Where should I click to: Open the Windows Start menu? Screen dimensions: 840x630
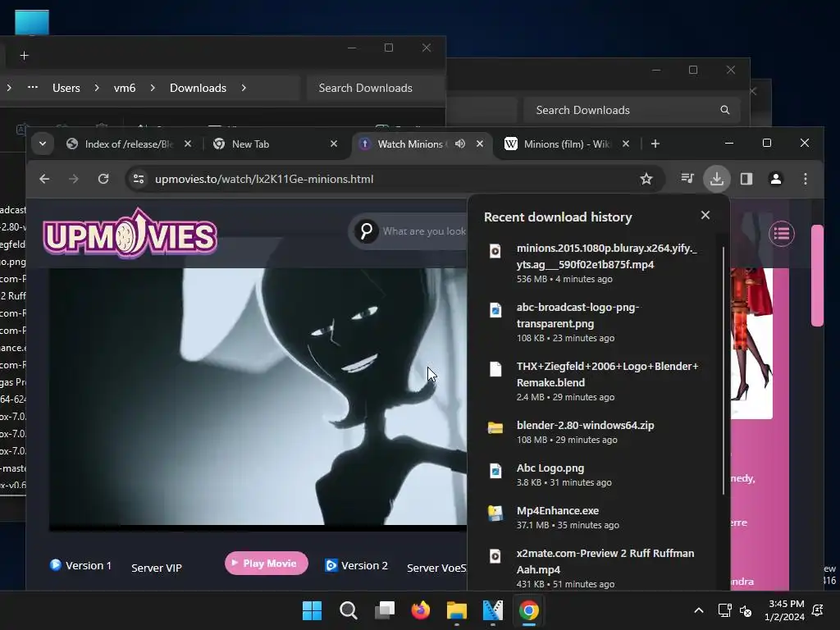coord(312,610)
